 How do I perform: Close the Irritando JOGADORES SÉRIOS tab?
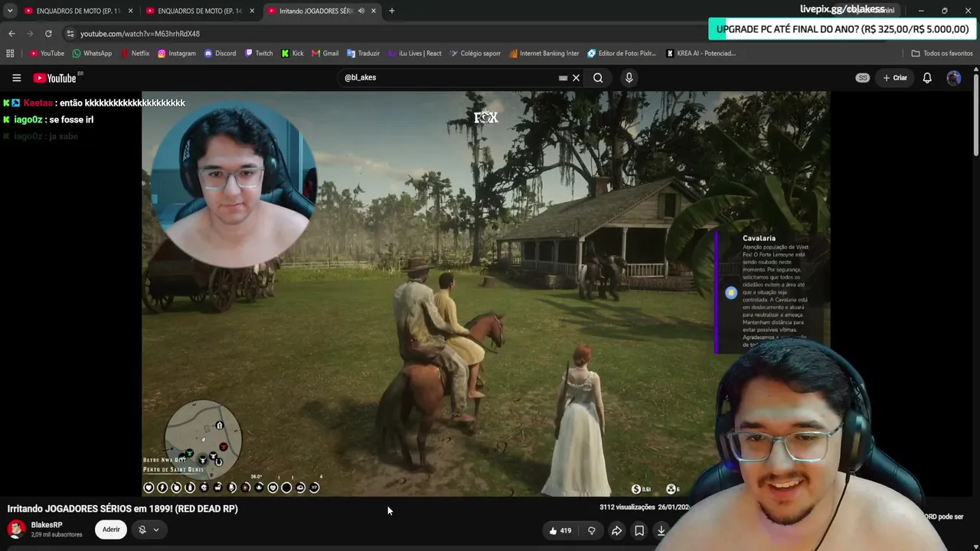coord(374,11)
